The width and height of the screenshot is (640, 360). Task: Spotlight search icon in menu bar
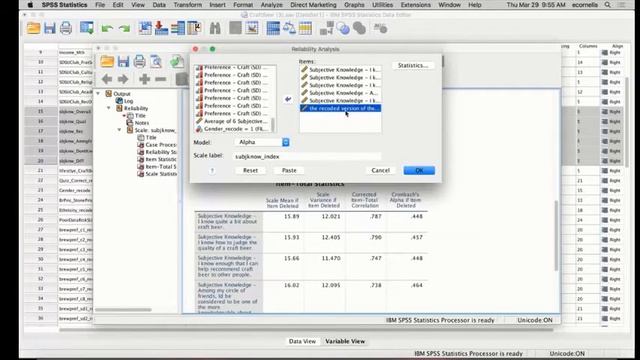coord(608,5)
